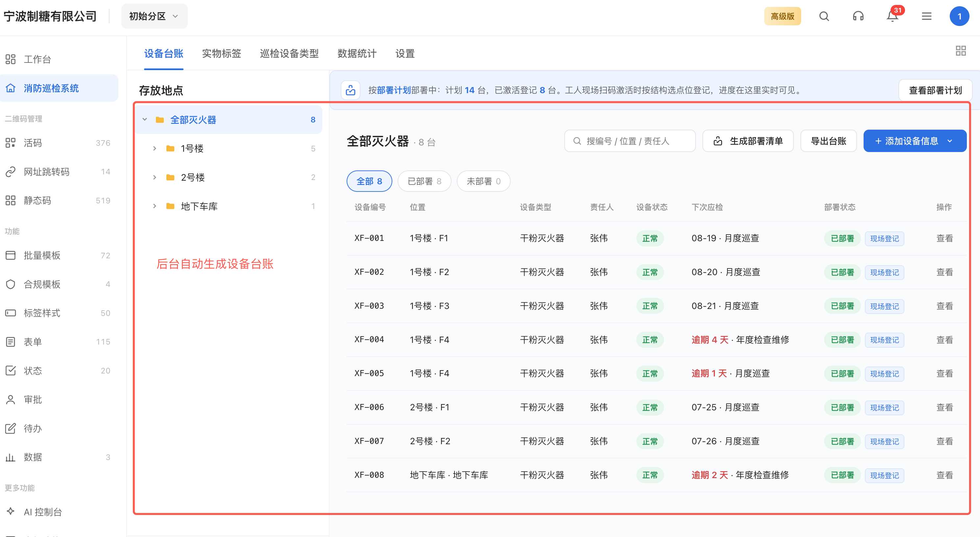
Task: Click 查看 for device XF-008
Action: (944, 475)
